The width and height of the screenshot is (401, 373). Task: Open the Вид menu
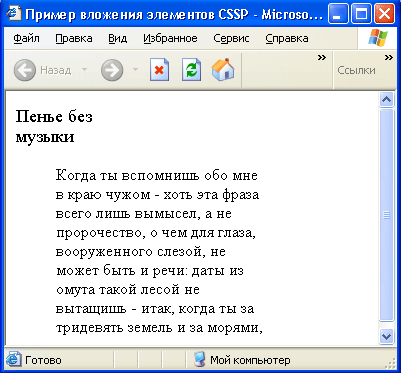click(x=118, y=39)
